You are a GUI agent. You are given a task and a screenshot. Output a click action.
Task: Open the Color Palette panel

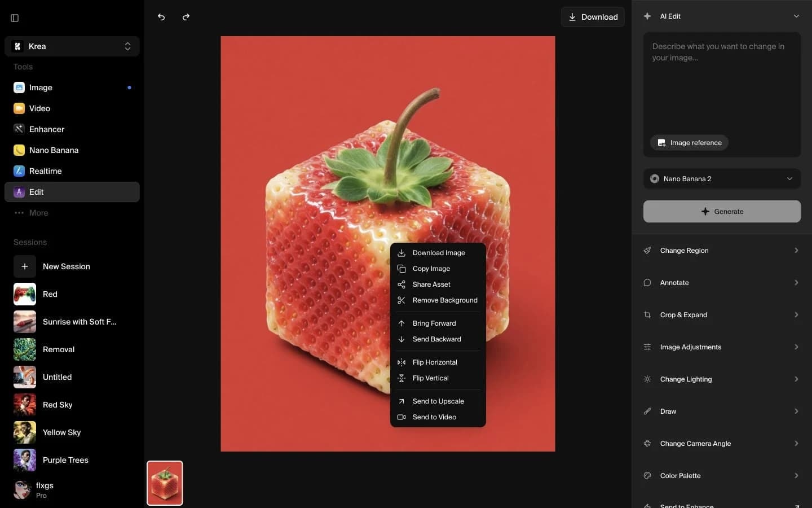(x=722, y=476)
